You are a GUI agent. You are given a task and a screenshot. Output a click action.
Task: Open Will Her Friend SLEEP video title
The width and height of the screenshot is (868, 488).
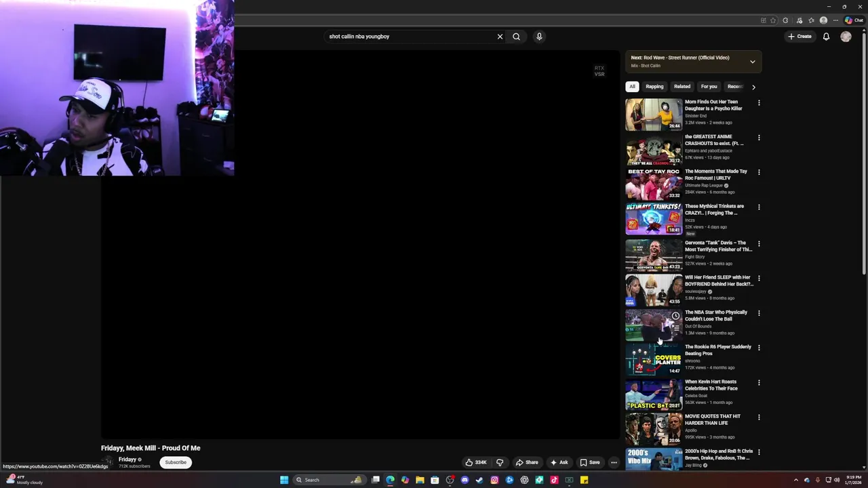click(719, 281)
